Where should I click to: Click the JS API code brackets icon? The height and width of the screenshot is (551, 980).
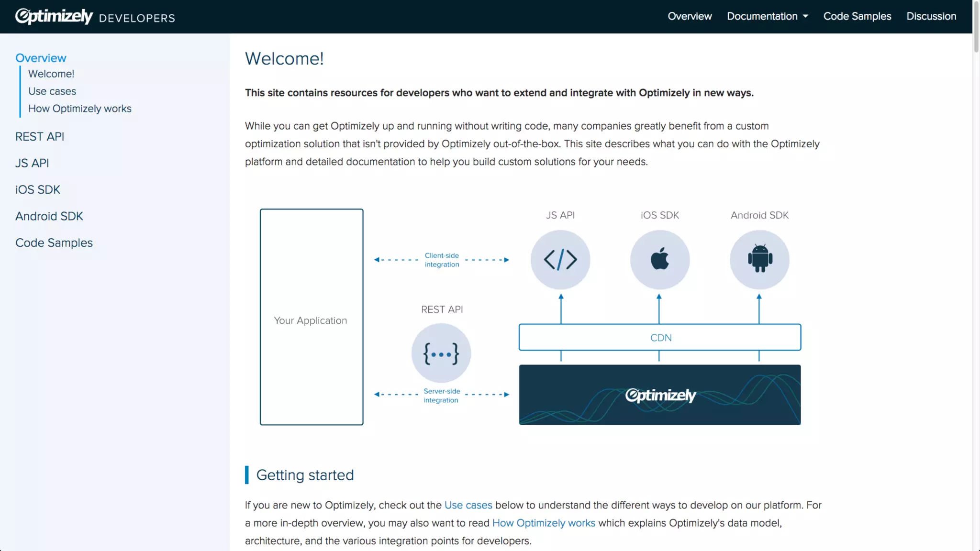(560, 260)
